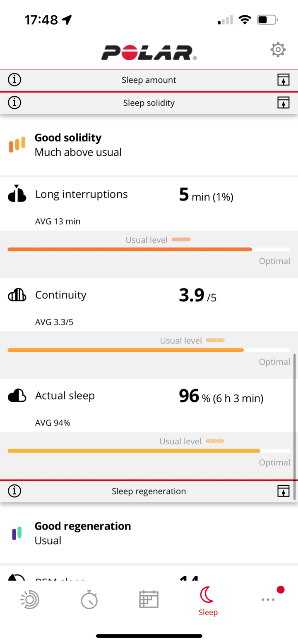This screenshot has width=298, height=644.
Task: Tap the info icon beside Sleep amount
Action: pyautogui.click(x=14, y=80)
